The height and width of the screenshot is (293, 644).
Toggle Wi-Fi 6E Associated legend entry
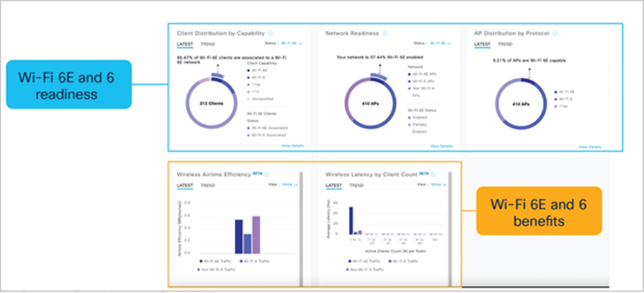click(268, 128)
